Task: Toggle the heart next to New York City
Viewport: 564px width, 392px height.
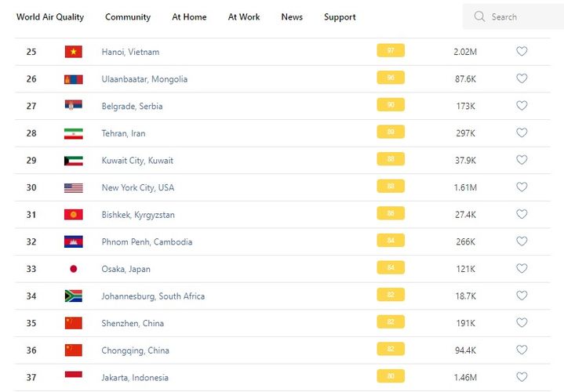Action: point(522,187)
